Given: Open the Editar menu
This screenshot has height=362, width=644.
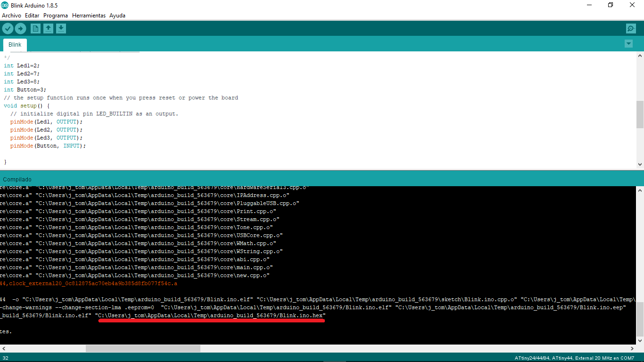Looking at the screenshot, I should click(32, 16).
